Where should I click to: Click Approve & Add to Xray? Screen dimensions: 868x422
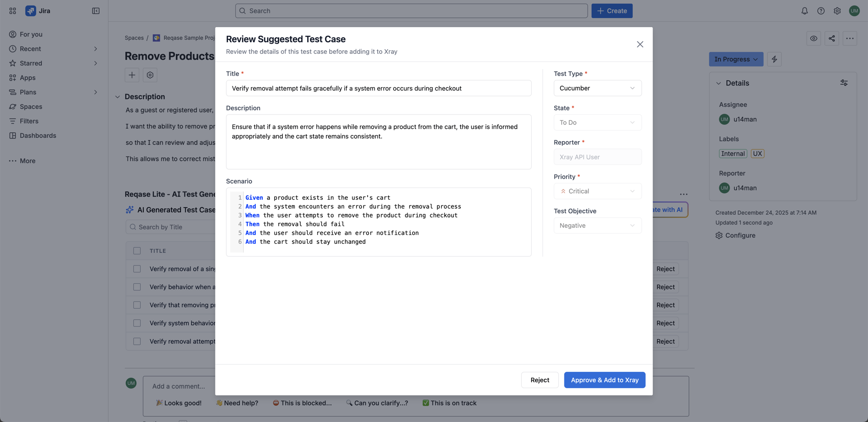[x=604, y=380]
